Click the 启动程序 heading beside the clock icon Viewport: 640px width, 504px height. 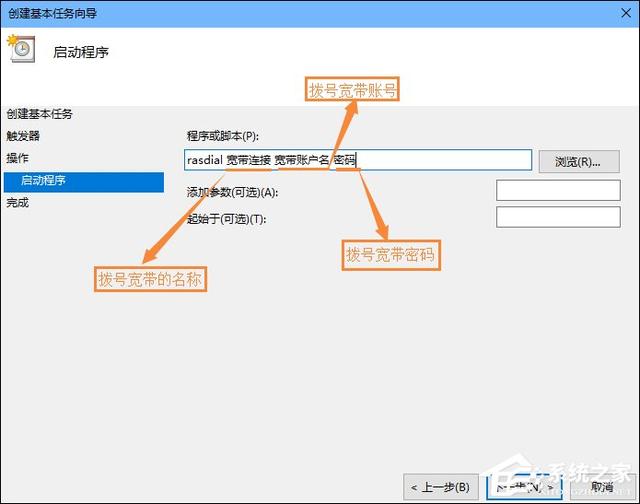coord(81,52)
